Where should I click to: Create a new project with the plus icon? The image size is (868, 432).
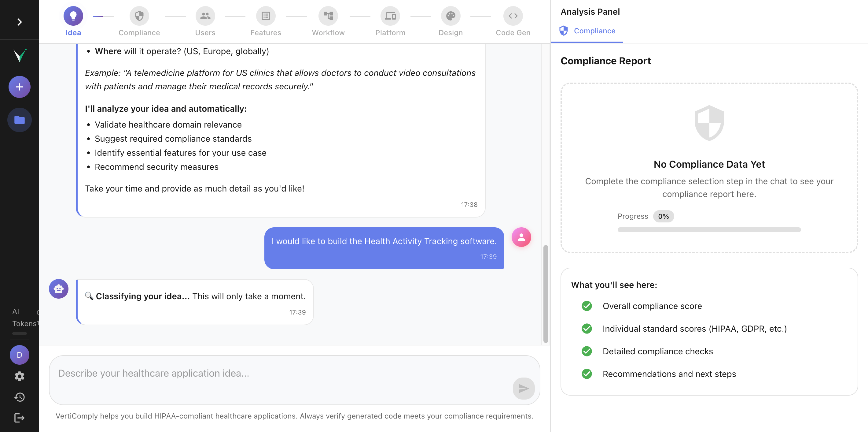[19, 87]
